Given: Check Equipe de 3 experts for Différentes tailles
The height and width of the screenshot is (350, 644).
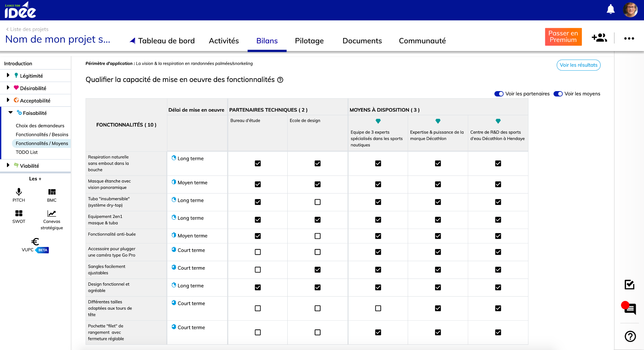Looking at the screenshot, I should pyautogui.click(x=378, y=308).
